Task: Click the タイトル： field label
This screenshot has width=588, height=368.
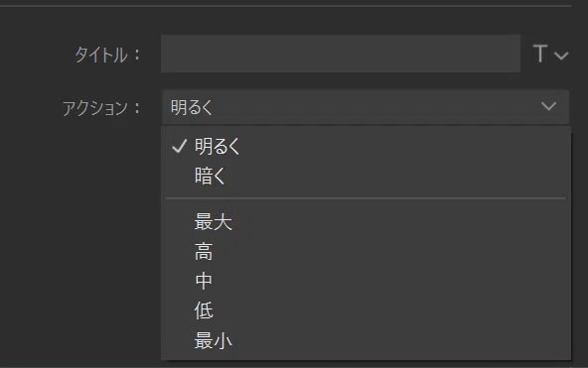Action: click(x=107, y=55)
